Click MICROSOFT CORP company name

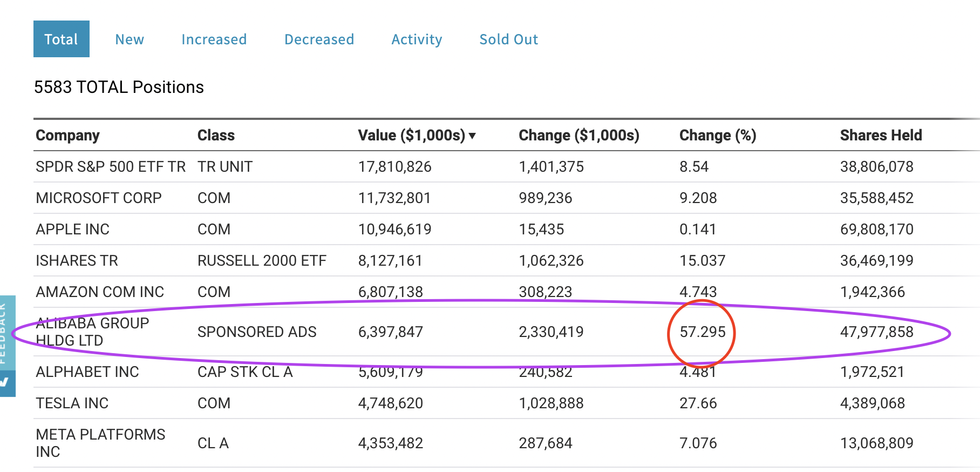[x=98, y=198]
